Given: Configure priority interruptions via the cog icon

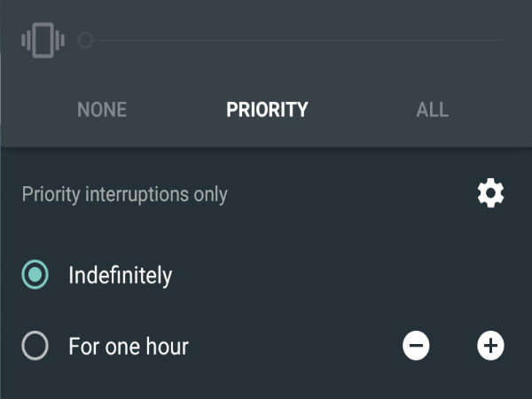Looking at the screenshot, I should pyautogui.click(x=490, y=192).
